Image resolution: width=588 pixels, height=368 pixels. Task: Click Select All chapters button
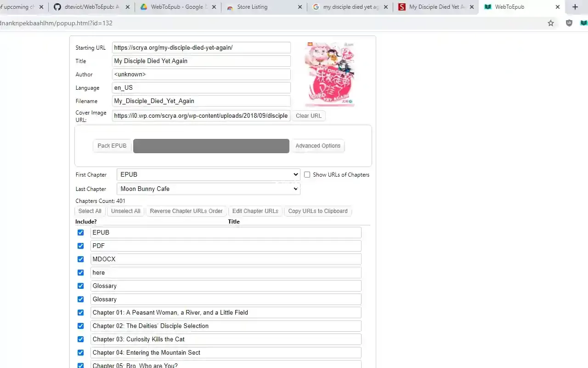(x=90, y=211)
